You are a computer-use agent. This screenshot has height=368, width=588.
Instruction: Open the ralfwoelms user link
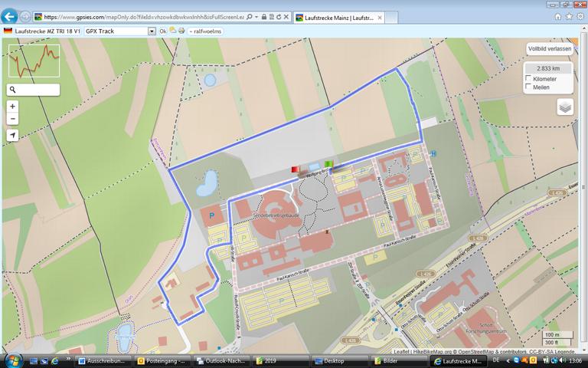(x=205, y=31)
